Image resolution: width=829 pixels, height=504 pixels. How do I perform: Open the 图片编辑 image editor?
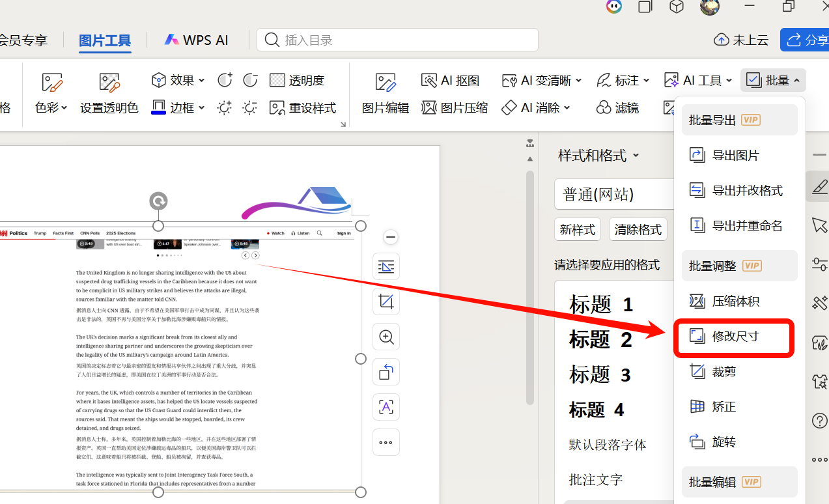click(385, 93)
